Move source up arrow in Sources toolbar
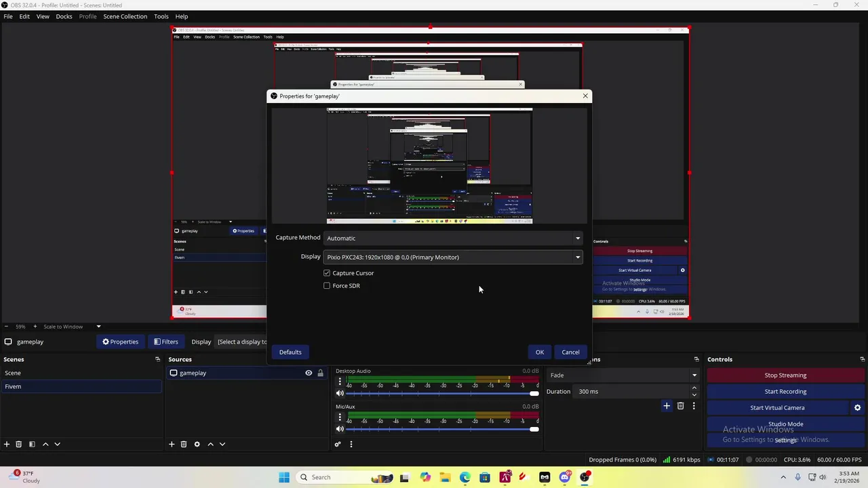868x488 pixels. coord(210,444)
